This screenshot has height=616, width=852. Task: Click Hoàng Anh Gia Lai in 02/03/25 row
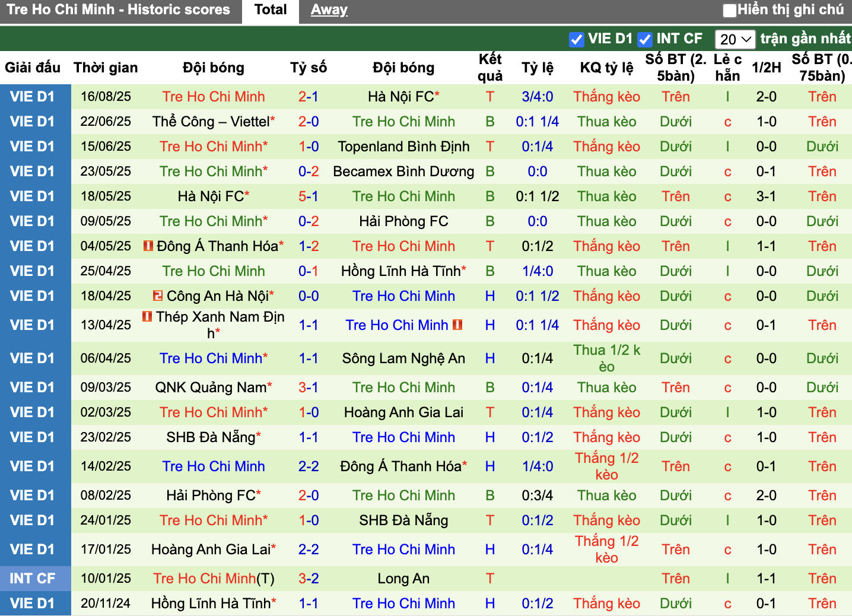pyautogui.click(x=403, y=412)
